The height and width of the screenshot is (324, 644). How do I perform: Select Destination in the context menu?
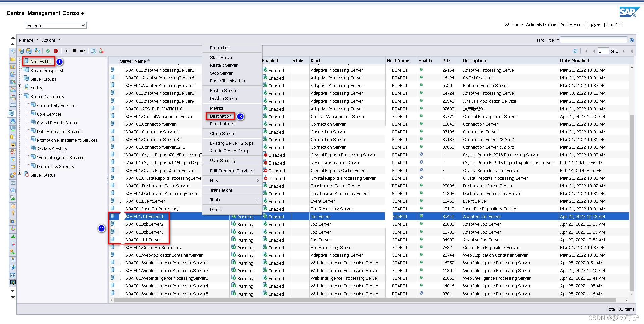pos(220,116)
